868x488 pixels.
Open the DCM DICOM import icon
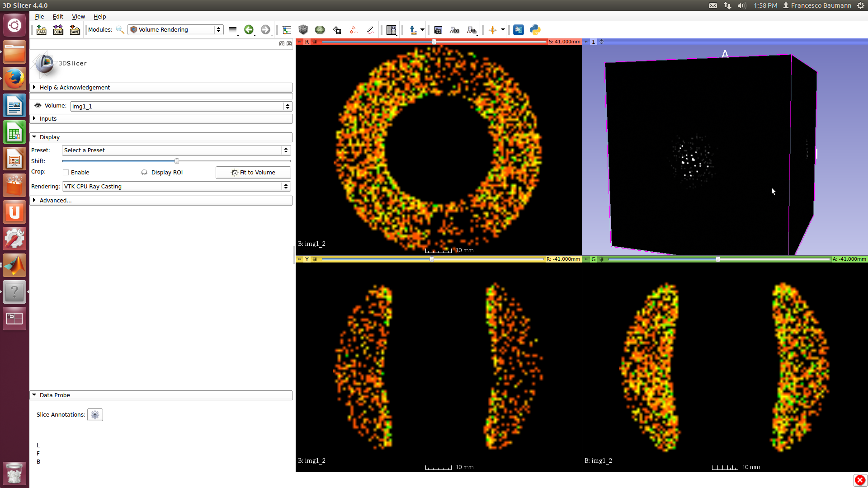(58, 30)
